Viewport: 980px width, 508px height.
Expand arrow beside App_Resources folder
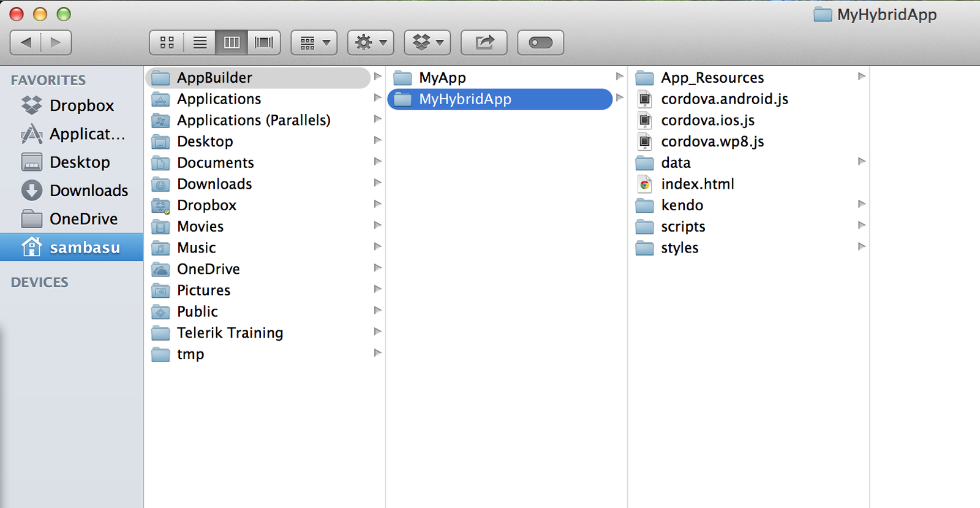click(861, 77)
